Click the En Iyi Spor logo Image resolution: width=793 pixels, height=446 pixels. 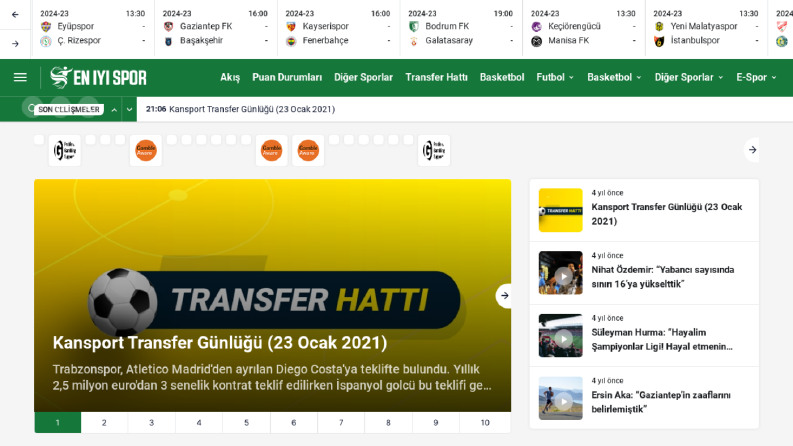point(98,77)
